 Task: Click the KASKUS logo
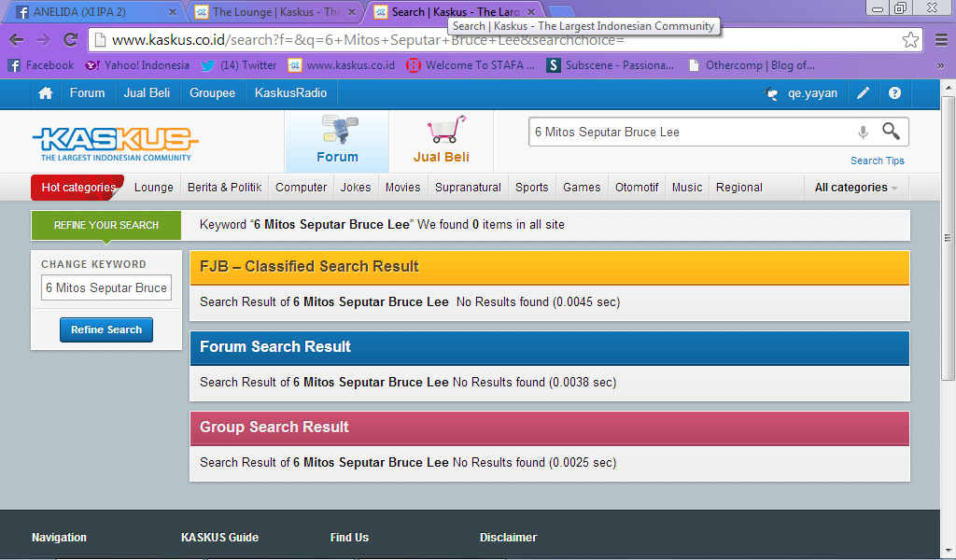click(x=115, y=144)
